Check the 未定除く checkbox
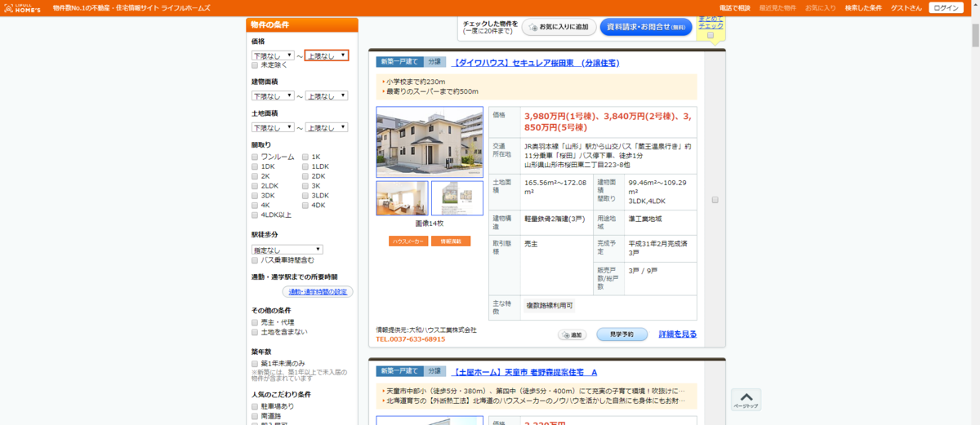Screen dimensions: 980x425 [256, 64]
